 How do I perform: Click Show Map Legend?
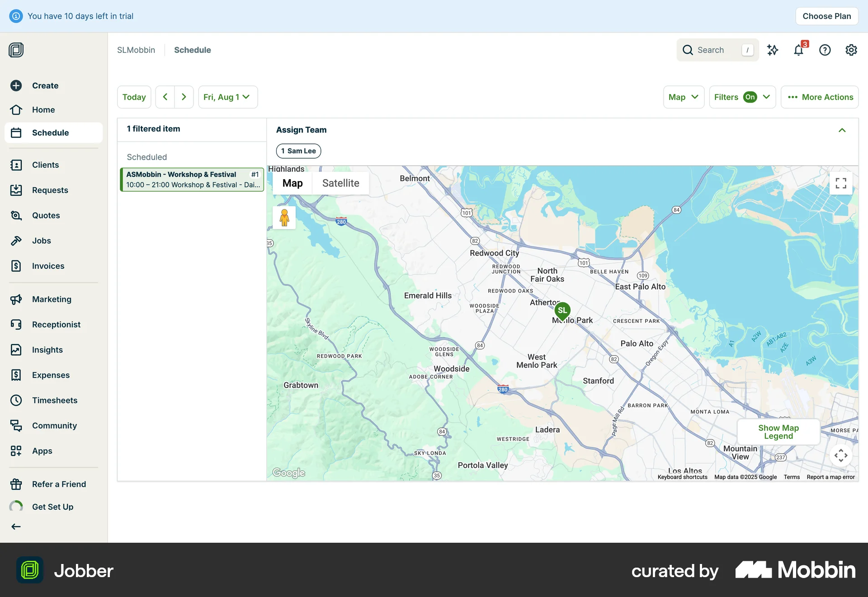pyautogui.click(x=778, y=431)
